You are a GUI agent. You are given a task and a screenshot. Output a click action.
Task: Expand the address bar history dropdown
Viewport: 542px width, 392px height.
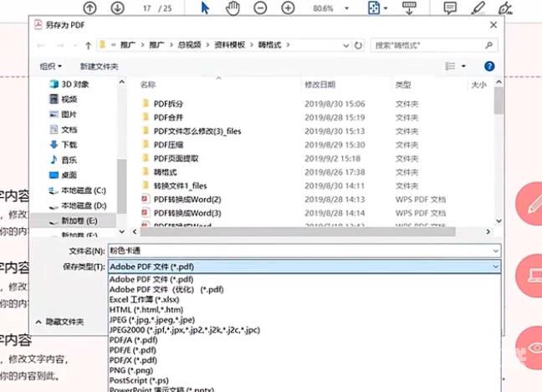[345, 45]
